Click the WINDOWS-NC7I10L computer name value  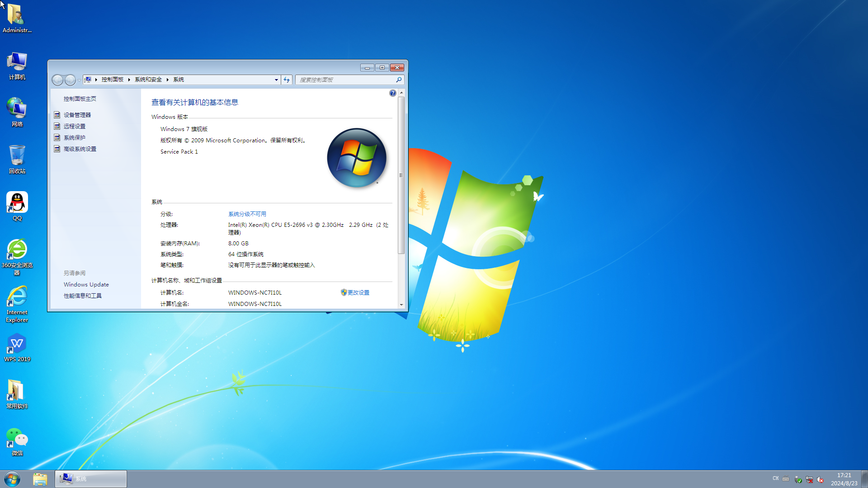(255, 292)
